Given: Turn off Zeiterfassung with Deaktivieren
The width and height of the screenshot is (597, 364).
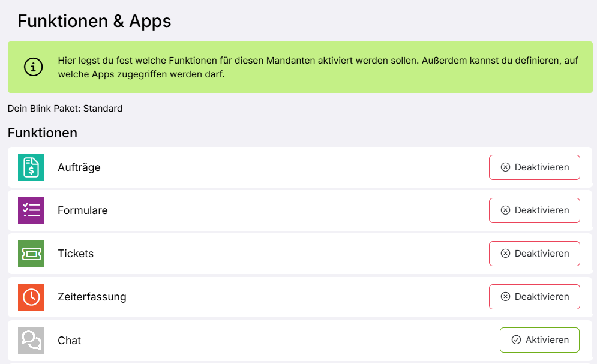Looking at the screenshot, I should [x=534, y=297].
